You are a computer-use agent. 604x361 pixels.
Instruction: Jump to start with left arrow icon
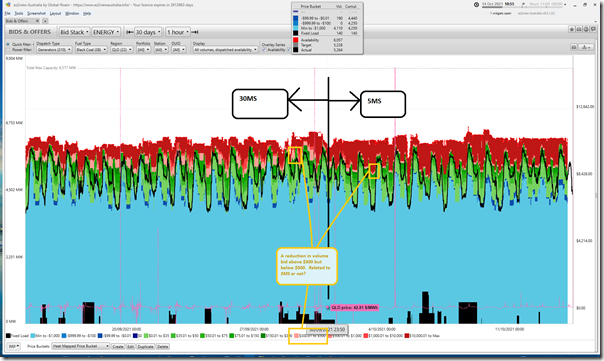point(130,32)
